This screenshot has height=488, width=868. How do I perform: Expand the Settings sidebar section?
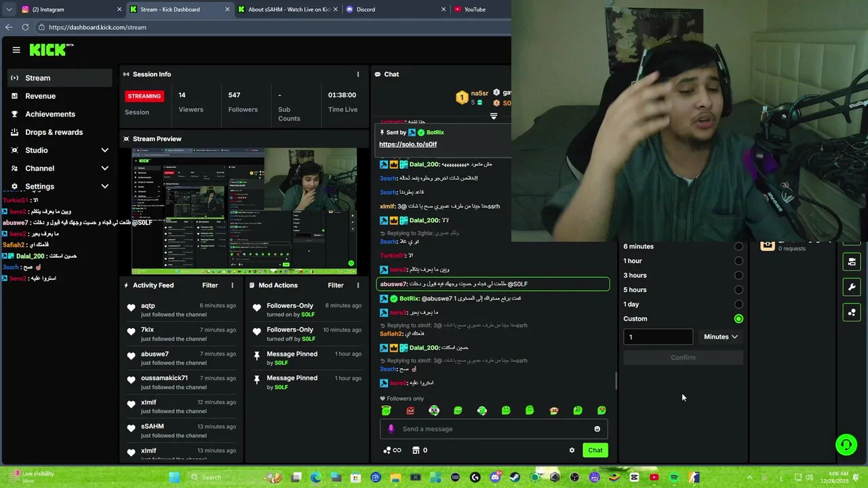(x=60, y=186)
